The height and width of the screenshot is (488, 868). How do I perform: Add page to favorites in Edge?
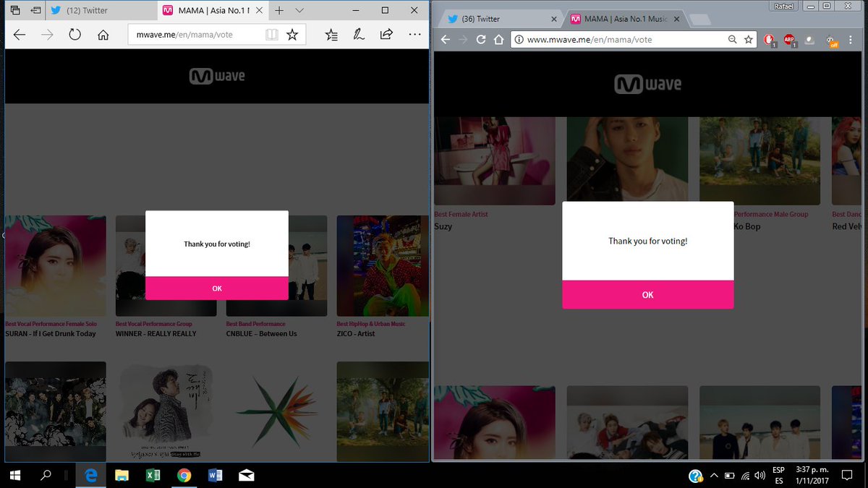click(x=292, y=34)
